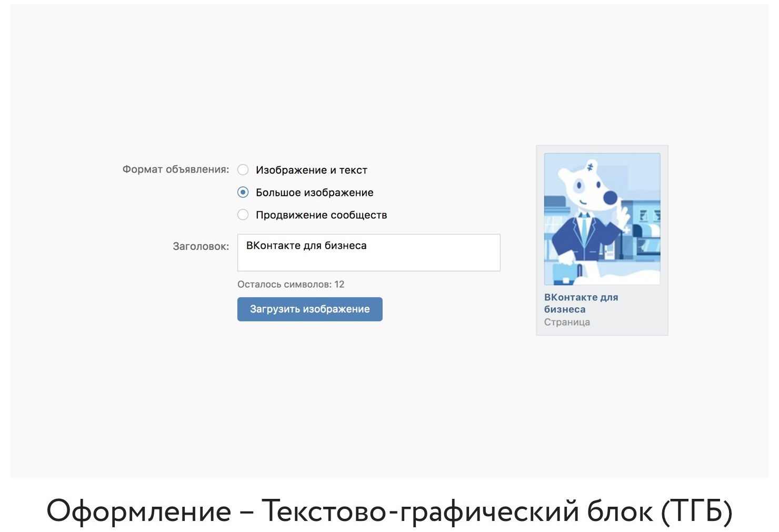
Task: Click the mascot's raised hand in preview
Action: coord(623,216)
